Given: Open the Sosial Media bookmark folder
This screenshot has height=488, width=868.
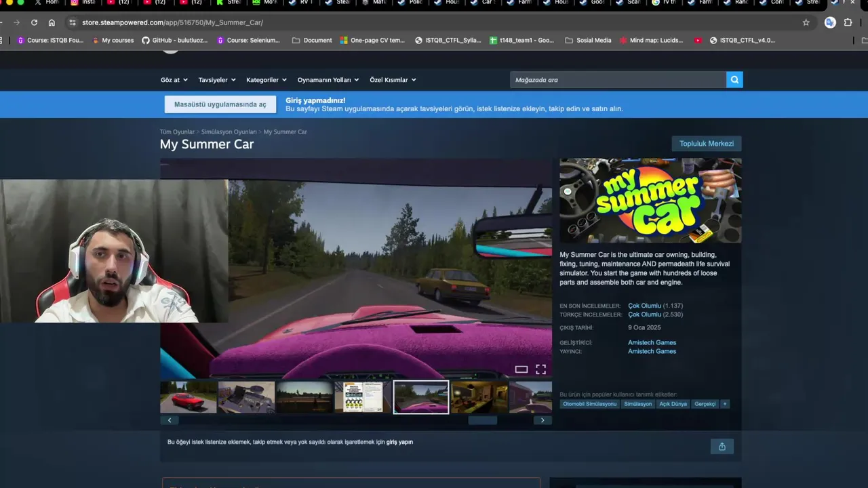Looking at the screenshot, I should pyautogui.click(x=588, y=40).
